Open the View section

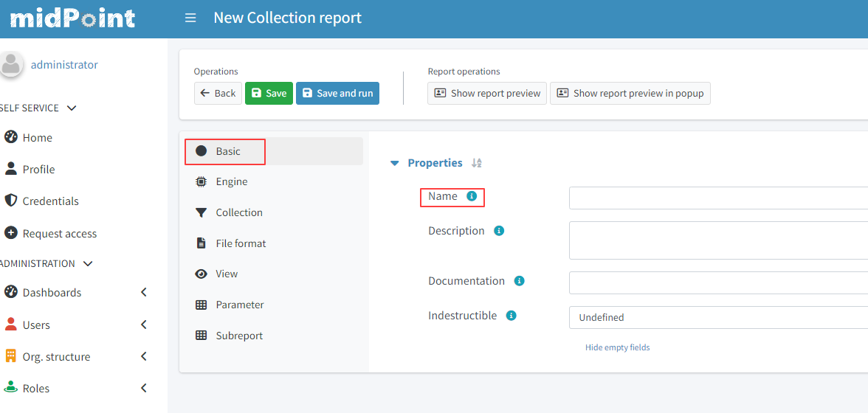tap(226, 274)
